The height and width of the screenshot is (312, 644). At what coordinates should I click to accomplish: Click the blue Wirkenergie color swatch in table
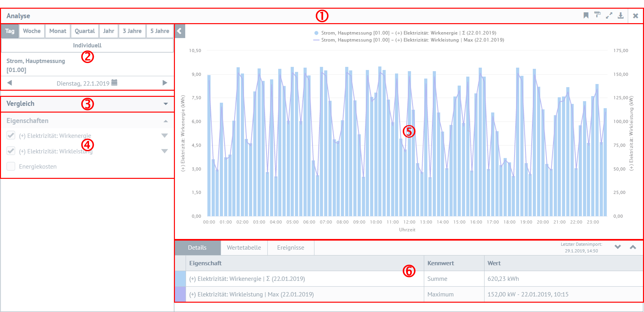(x=180, y=279)
